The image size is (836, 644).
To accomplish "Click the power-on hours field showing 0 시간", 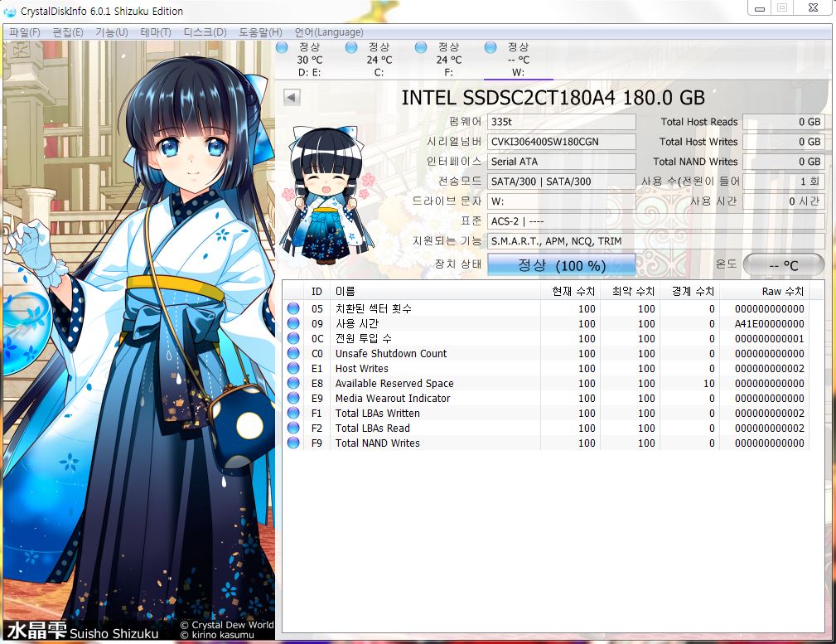I will pyautogui.click(x=783, y=201).
